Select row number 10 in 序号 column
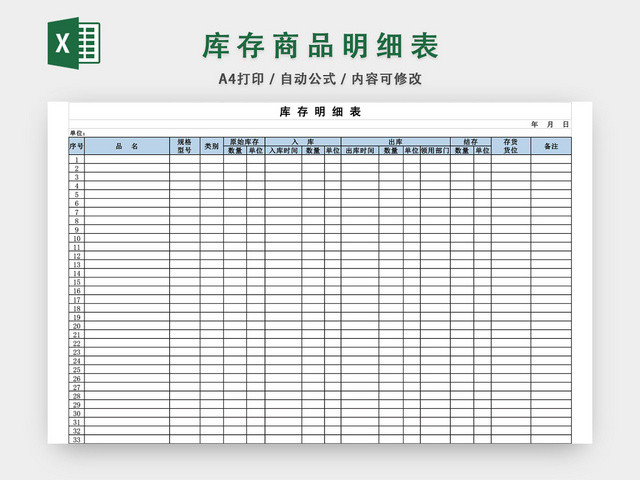Viewport: 640px width, 480px height. click(x=76, y=238)
